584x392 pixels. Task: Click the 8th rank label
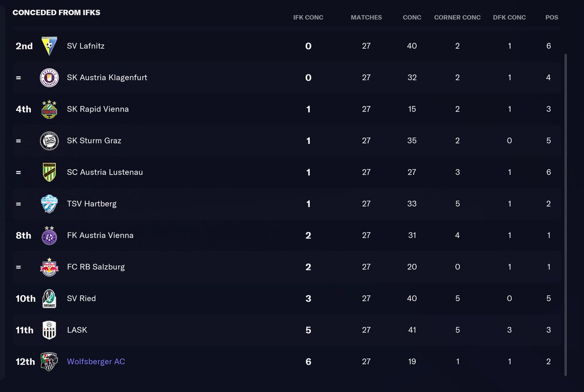coord(23,235)
